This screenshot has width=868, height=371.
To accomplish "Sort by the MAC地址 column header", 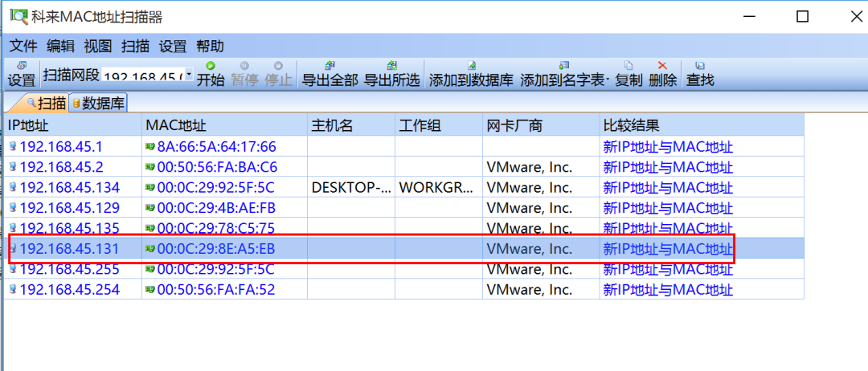I will click(x=224, y=125).
